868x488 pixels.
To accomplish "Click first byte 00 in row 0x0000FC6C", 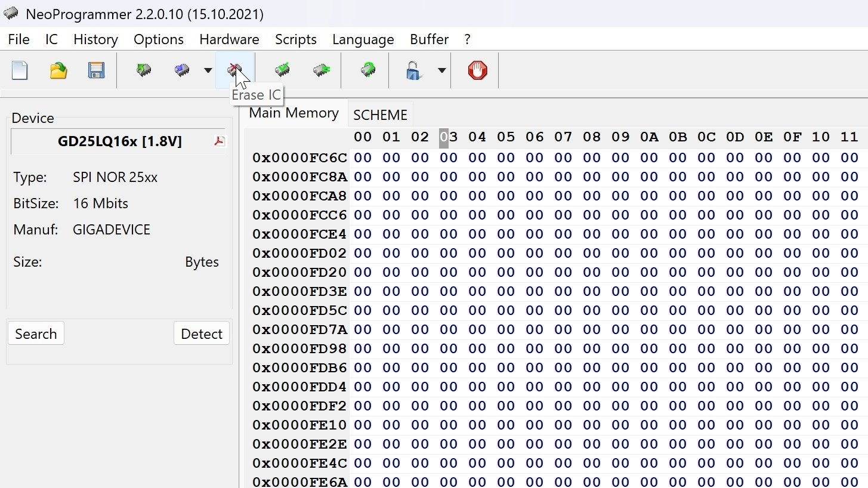I will click(x=363, y=158).
